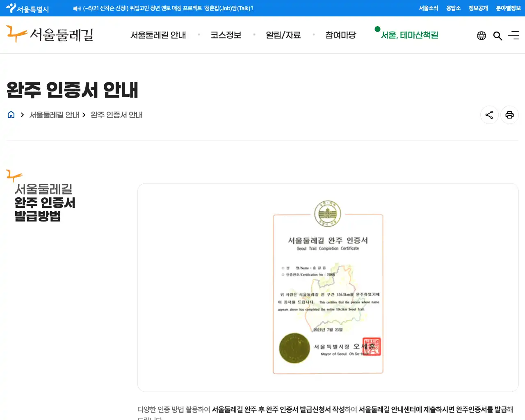
Task: Open the 서울, 테마산책길 menu
Action: tap(409, 35)
